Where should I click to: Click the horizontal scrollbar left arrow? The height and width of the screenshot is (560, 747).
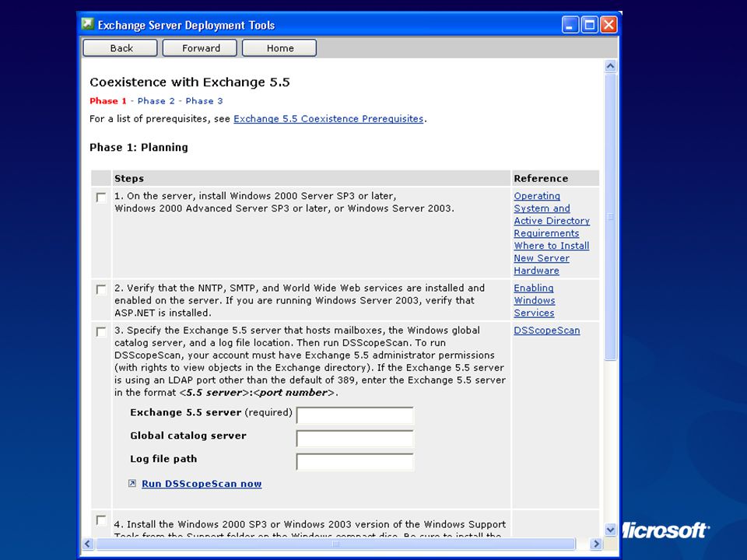pos(88,544)
